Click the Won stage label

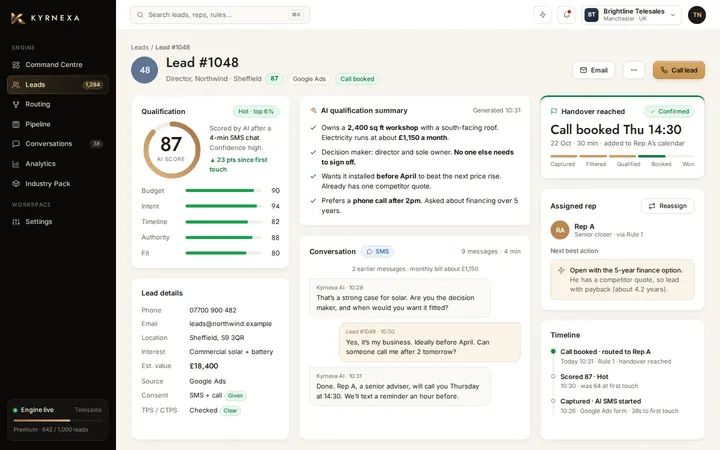688,164
